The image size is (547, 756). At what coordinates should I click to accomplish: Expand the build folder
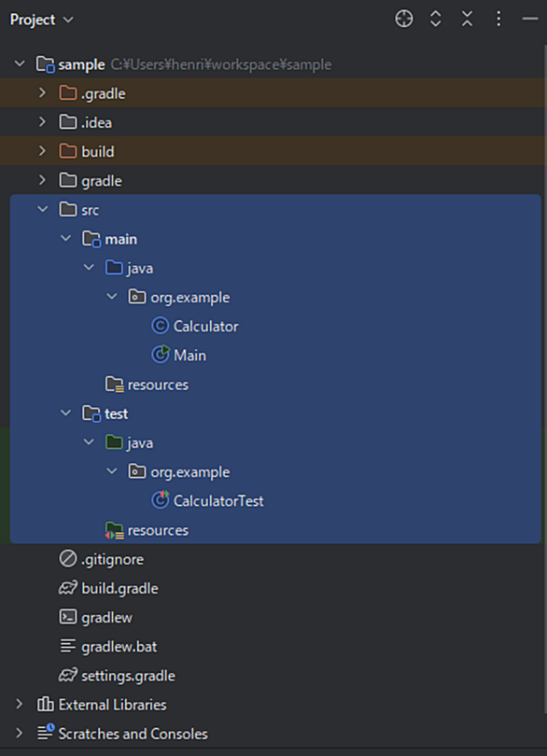(x=42, y=151)
